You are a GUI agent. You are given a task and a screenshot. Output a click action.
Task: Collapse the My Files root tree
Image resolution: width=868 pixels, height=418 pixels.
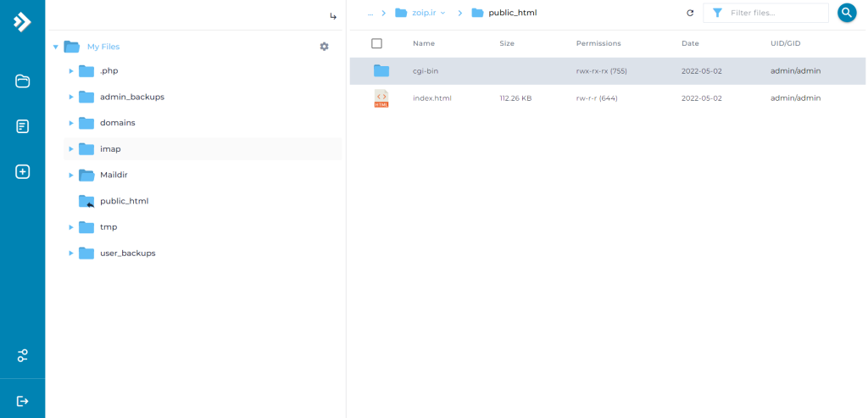56,47
